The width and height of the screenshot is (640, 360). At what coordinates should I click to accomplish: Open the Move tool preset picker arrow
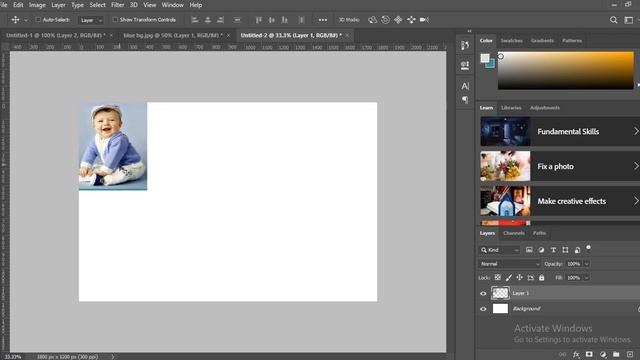click(26, 20)
